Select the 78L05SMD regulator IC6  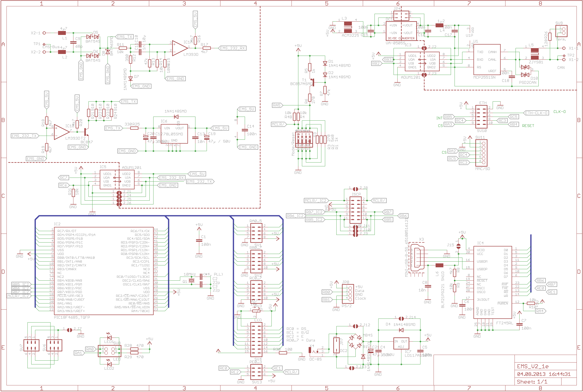point(174,134)
